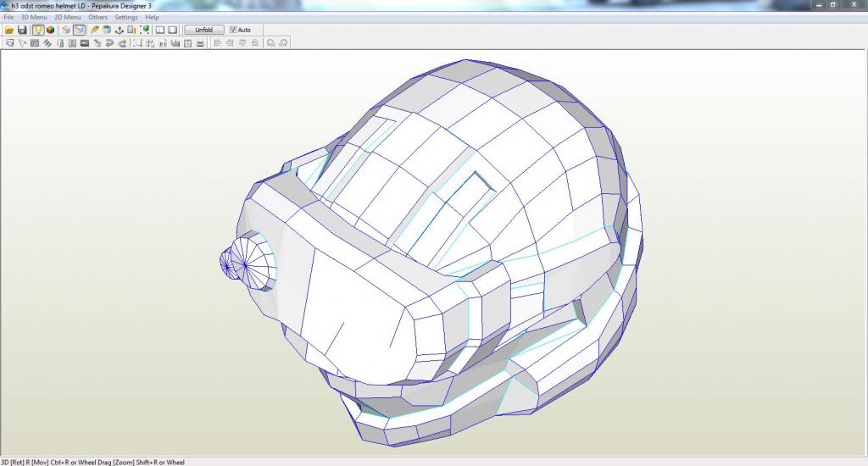868x466 pixels.
Task: Switch to the single-pane window layout
Action: pyautogui.click(x=173, y=30)
